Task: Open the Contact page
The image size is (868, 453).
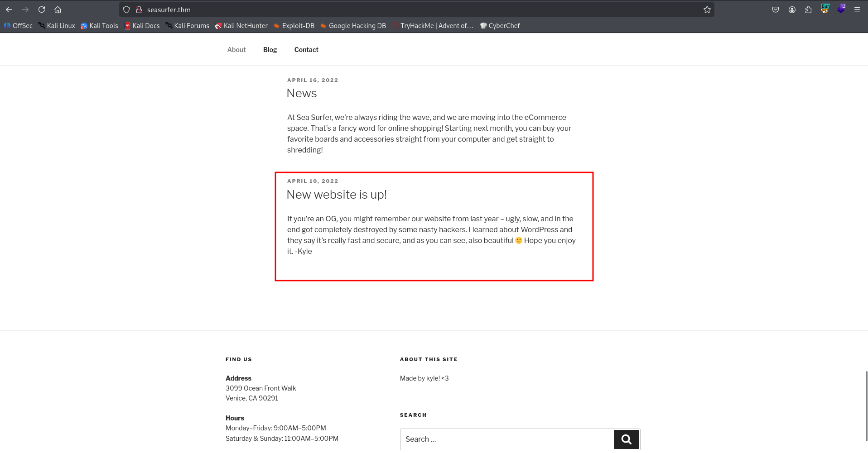Action: pyautogui.click(x=306, y=49)
